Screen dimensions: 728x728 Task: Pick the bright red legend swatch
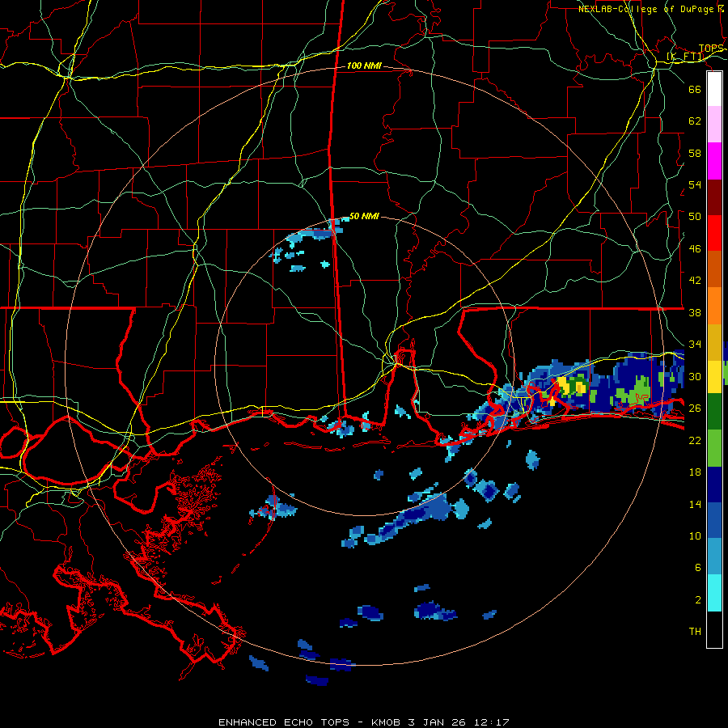coord(714,233)
